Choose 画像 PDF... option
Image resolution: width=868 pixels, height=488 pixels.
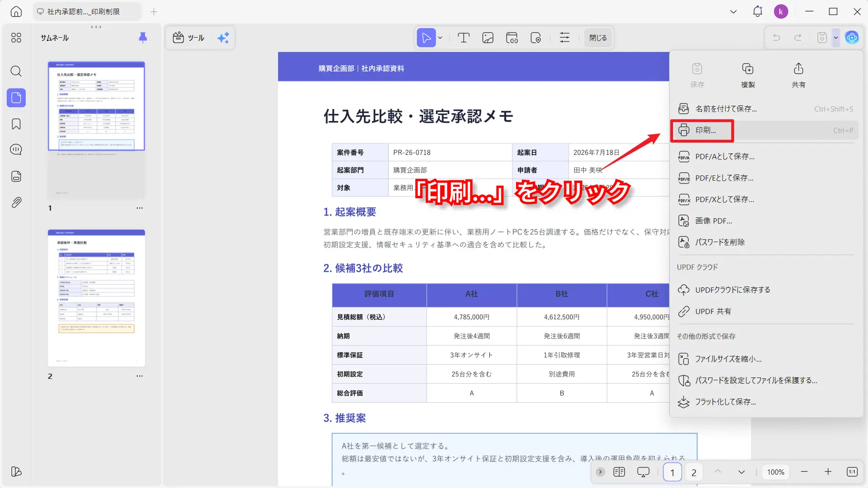pos(766,221)
